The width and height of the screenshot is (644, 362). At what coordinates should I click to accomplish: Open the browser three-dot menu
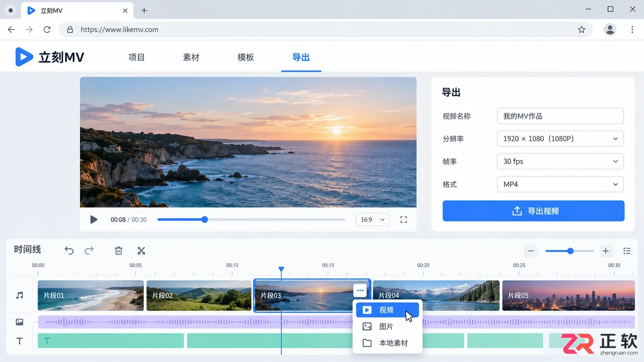[632, 29]
